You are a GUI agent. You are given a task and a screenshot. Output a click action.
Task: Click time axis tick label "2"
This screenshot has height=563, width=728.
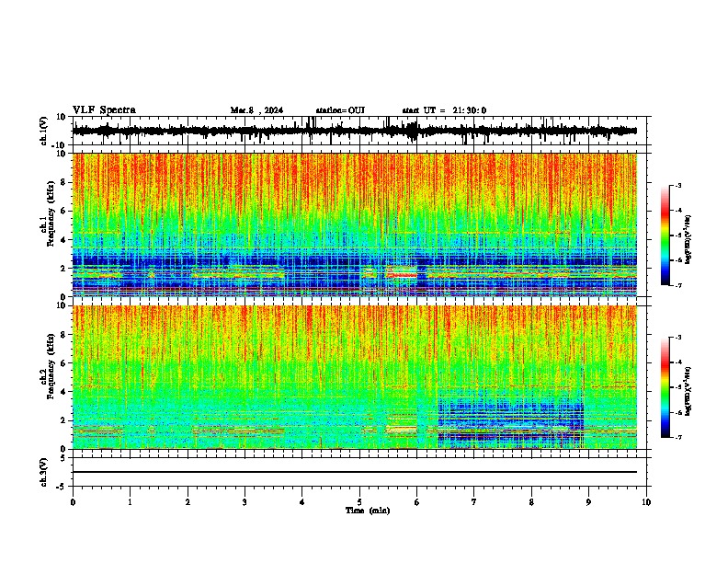[188, 502]
